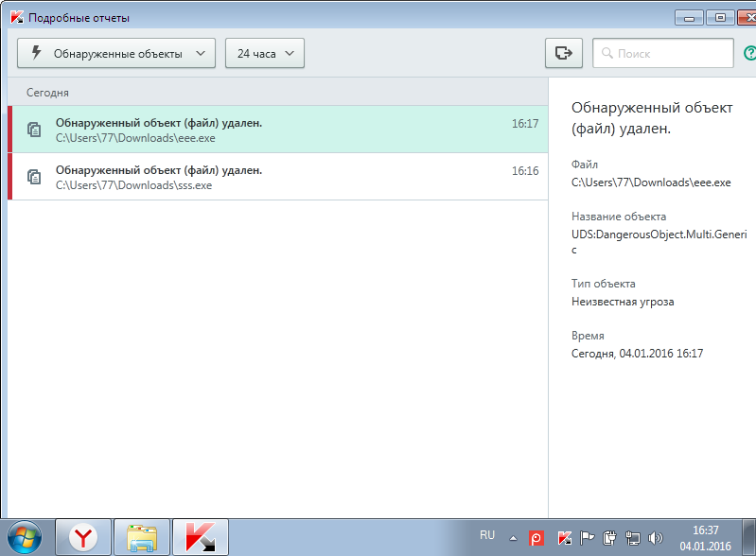Minimize the Подробные отчеты window
Image resolution: width=756 pixels, height=556 pixels.
(690, 18)
